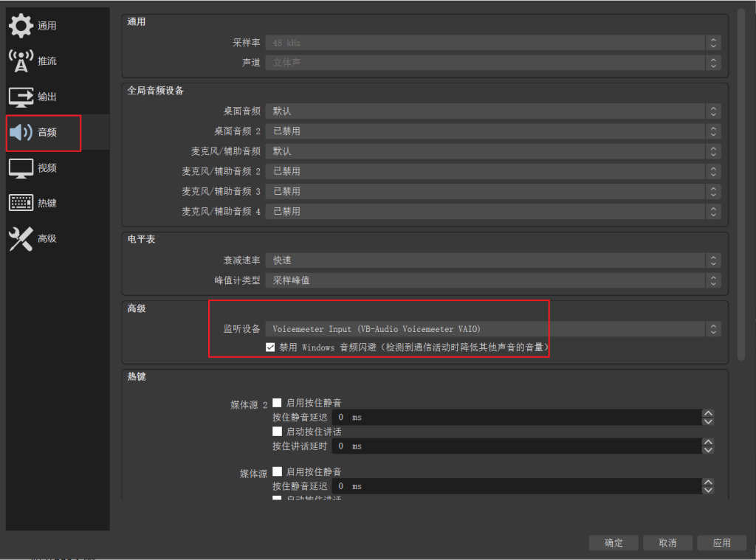Open the 监听设备 Voicemeeter Input dropdown
The height and width of the screenshot is (560, 756).
492,329
